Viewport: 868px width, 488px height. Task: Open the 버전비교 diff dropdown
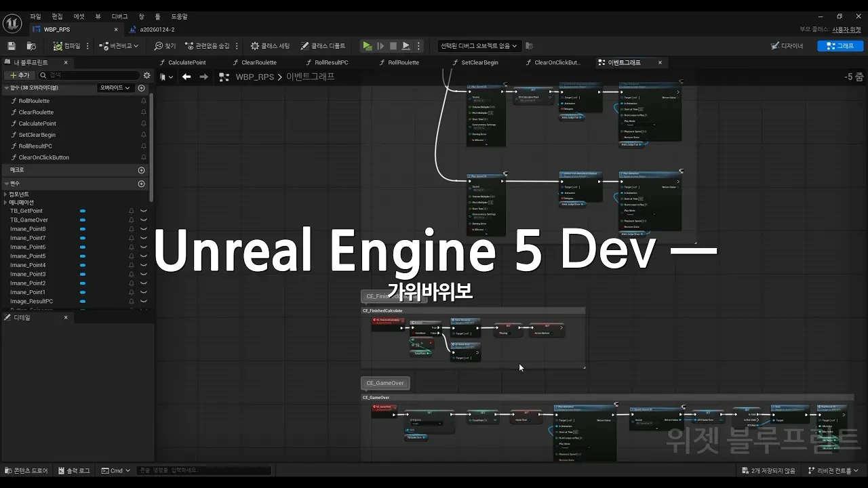[x=119, y=46]
